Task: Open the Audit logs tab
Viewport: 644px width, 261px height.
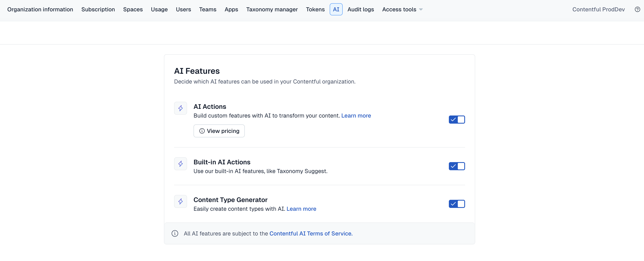Action: 361,10
